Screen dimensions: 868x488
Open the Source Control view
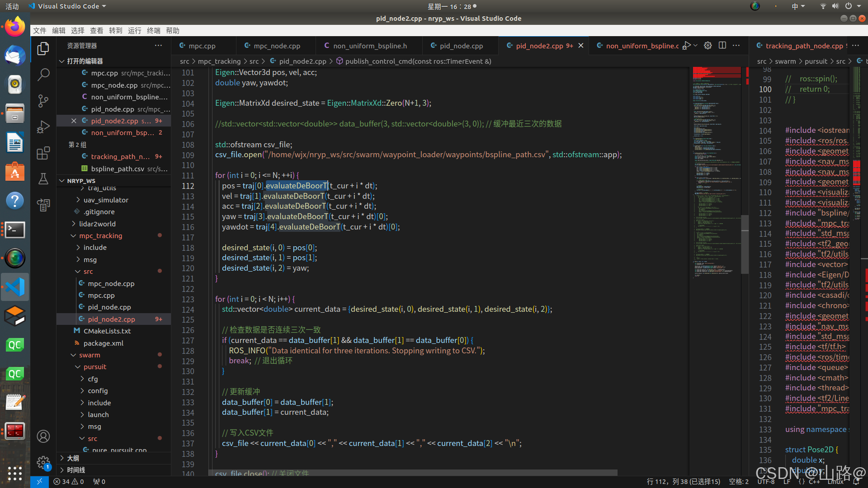[43, 101]
